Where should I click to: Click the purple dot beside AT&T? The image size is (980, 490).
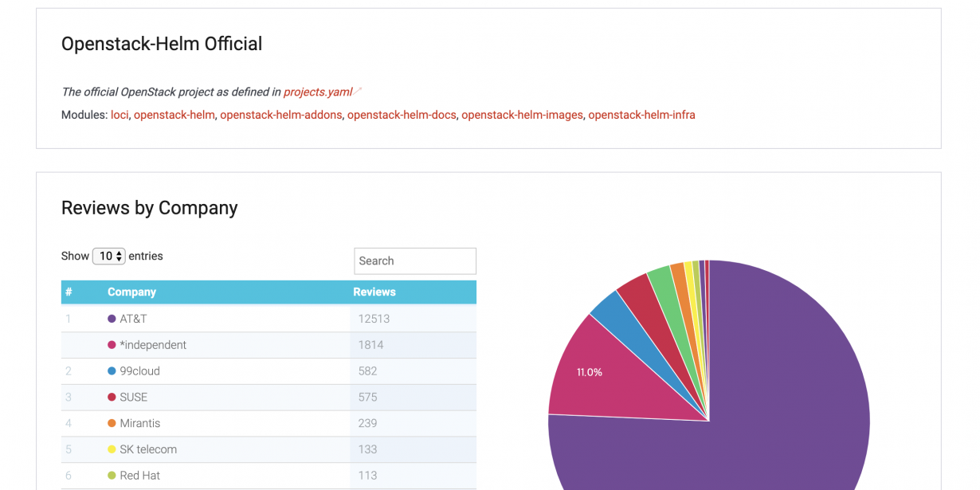point(112,318)
